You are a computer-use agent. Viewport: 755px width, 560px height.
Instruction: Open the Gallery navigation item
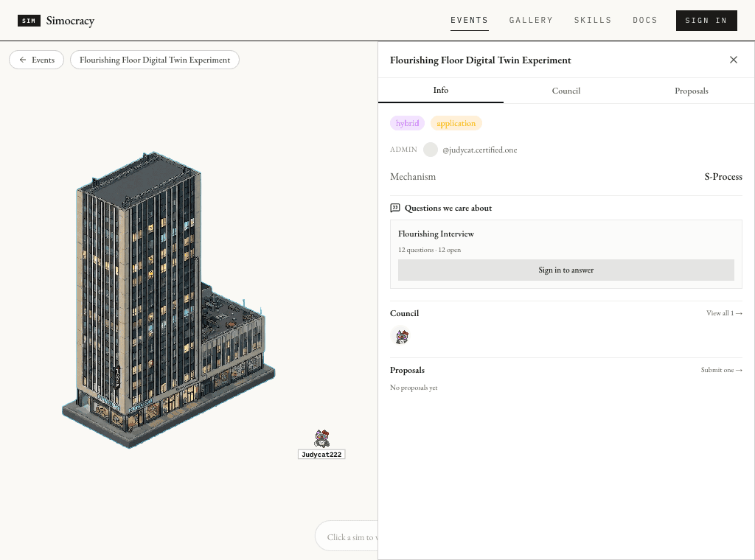pyautogui.click(x=531, y=20)
